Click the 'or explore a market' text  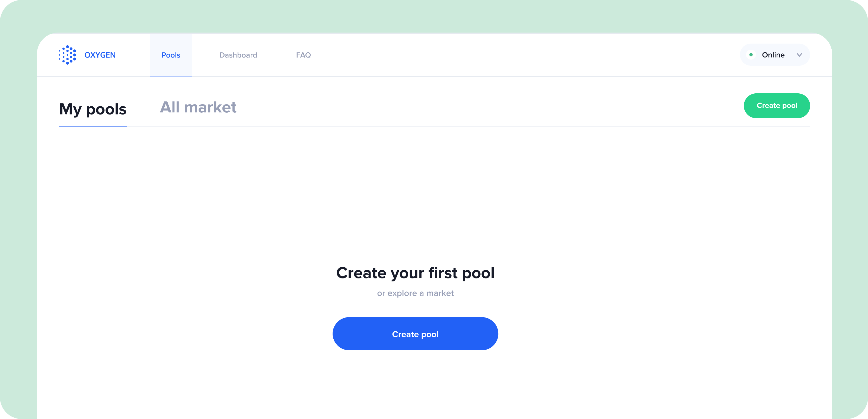[x=415, y=293]
